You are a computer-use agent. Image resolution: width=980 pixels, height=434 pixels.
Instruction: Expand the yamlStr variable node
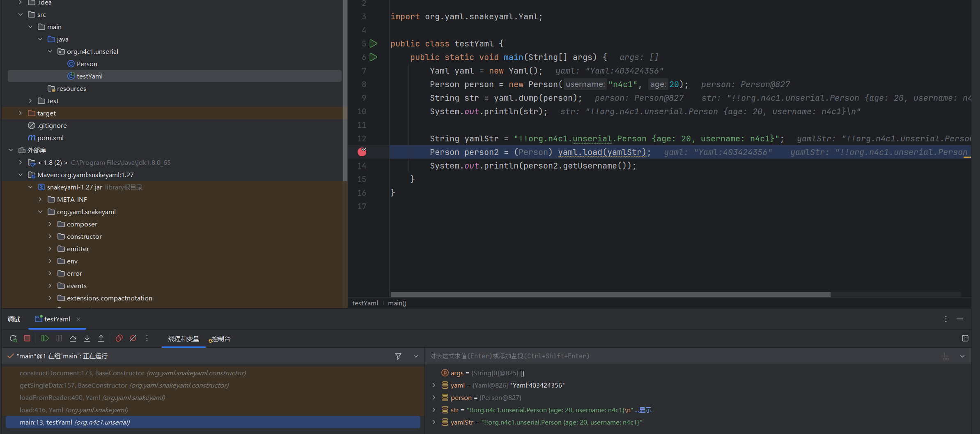tap(434, 422)
